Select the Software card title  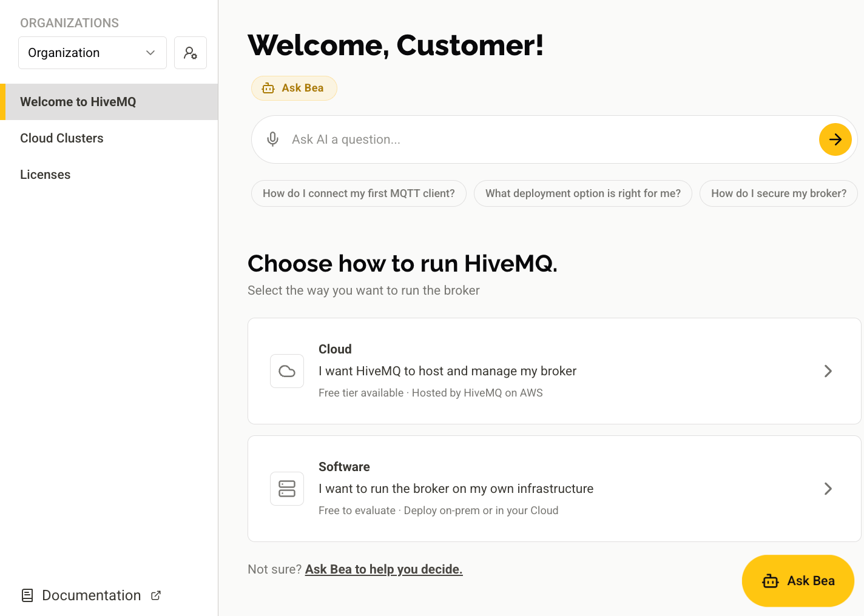coord(344,467)
